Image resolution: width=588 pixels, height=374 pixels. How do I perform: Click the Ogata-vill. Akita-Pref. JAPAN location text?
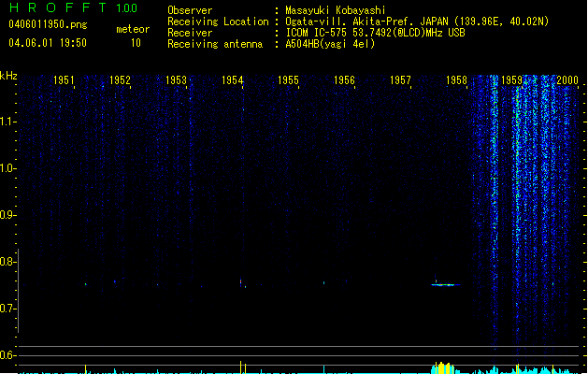click(x=417, y=22)
